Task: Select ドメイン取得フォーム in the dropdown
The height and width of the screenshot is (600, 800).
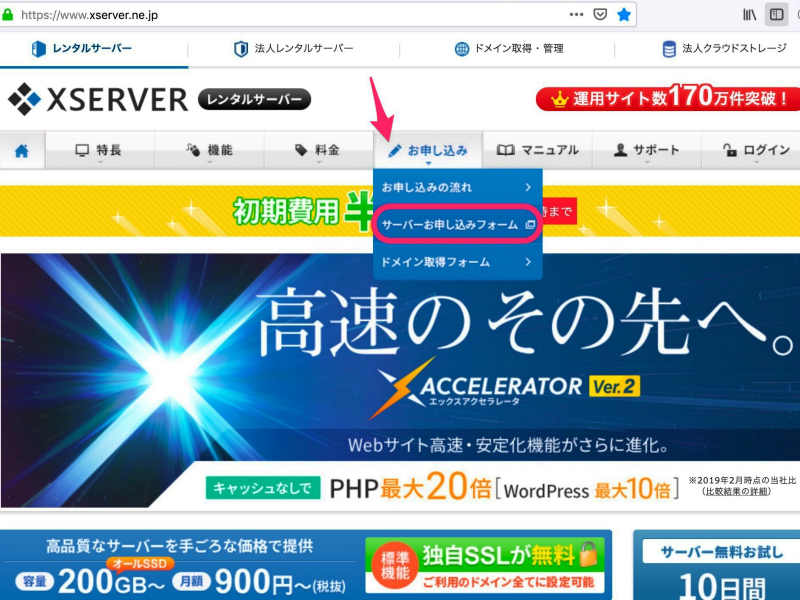Action: click(x=457, y=262)
